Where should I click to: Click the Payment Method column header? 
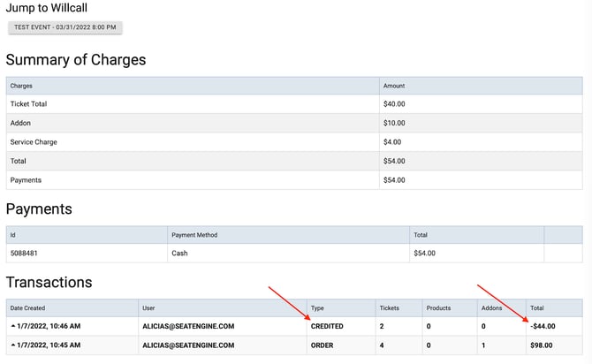tap(195, 235)
